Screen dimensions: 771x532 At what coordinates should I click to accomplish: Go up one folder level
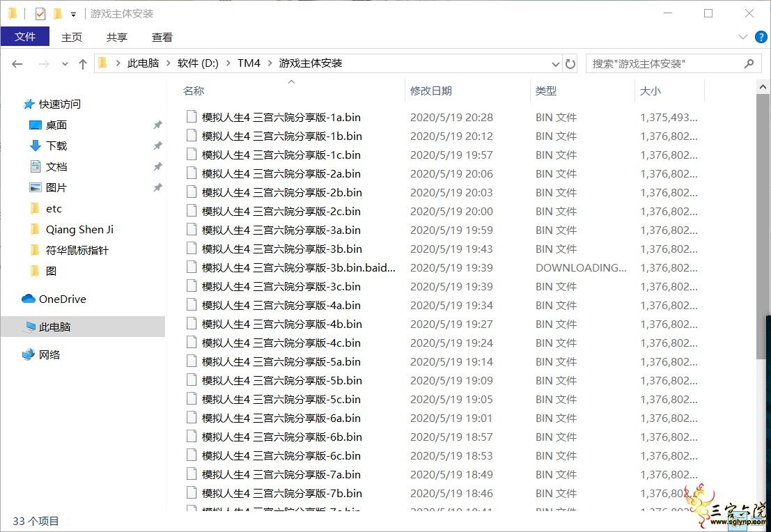point(83,63)
